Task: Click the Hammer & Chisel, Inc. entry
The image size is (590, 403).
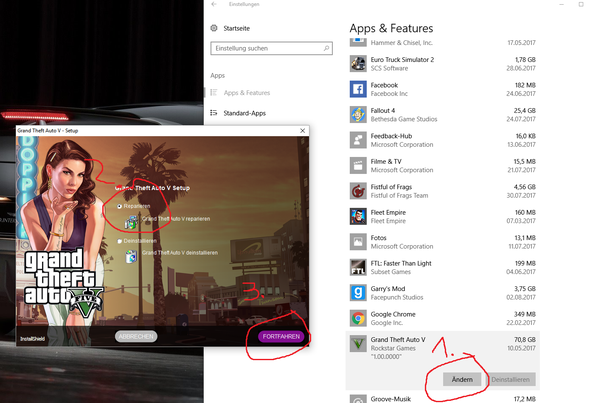Action: [442, 42]
